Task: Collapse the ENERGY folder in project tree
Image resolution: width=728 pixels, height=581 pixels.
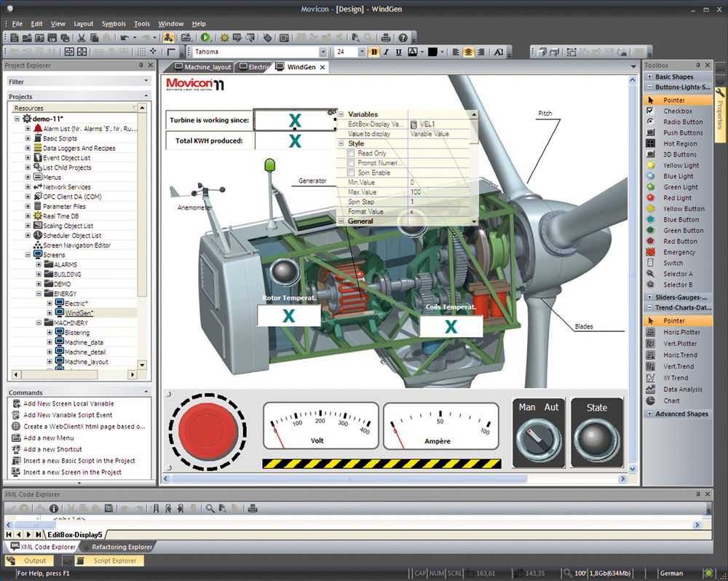Action: (x=39, y=293)
